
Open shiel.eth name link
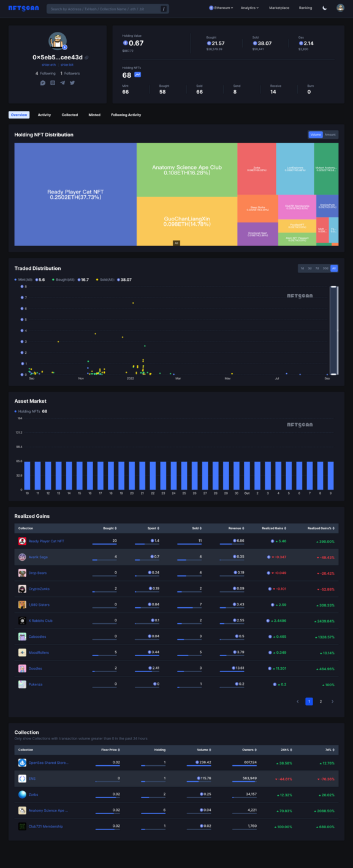(48, 64)
